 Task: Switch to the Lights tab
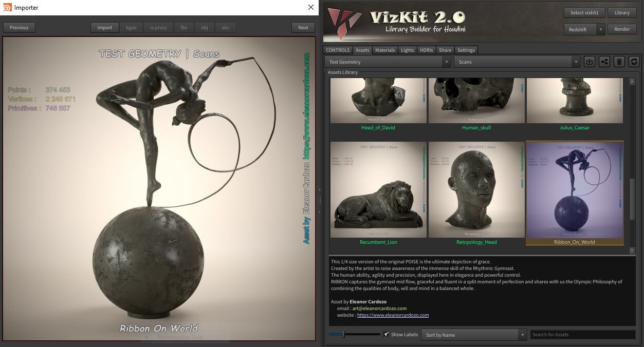[408, 50]
